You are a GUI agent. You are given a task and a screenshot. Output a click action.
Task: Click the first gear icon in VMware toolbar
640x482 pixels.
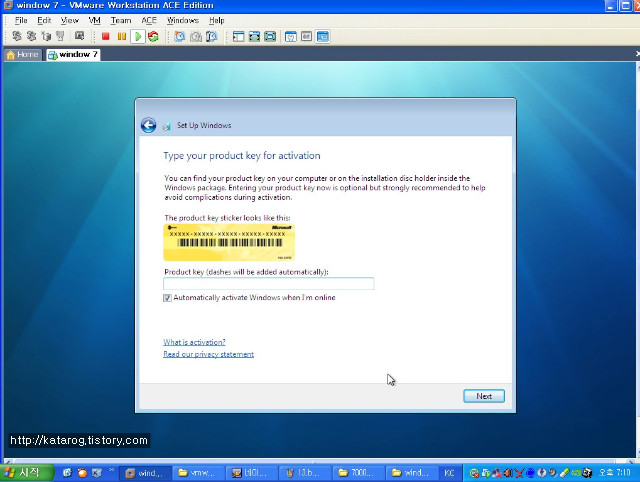[17, 36]
